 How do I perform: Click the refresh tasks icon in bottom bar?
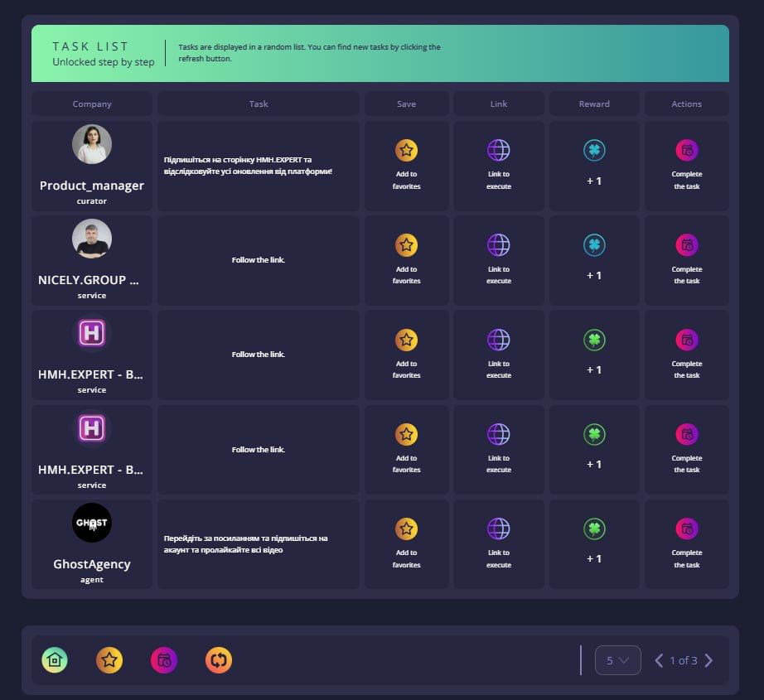[219, 660]
